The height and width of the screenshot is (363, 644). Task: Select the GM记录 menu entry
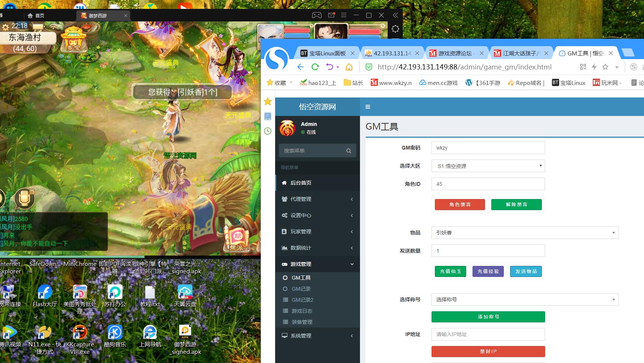click(301, 289)
